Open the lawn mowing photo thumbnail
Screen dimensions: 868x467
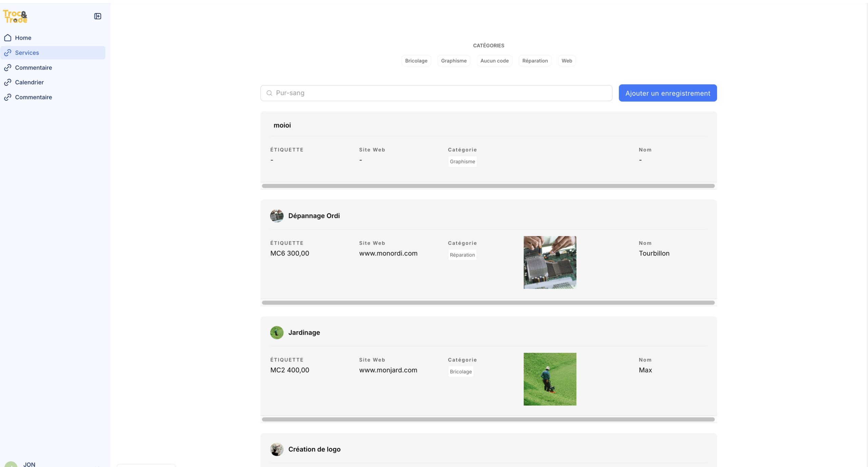550,379
